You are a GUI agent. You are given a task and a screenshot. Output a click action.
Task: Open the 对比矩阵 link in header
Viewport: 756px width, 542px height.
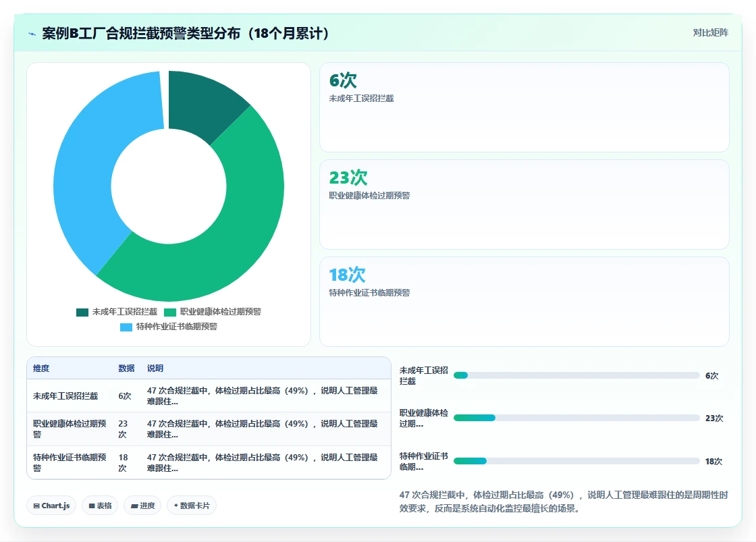(x=710, y=33)
